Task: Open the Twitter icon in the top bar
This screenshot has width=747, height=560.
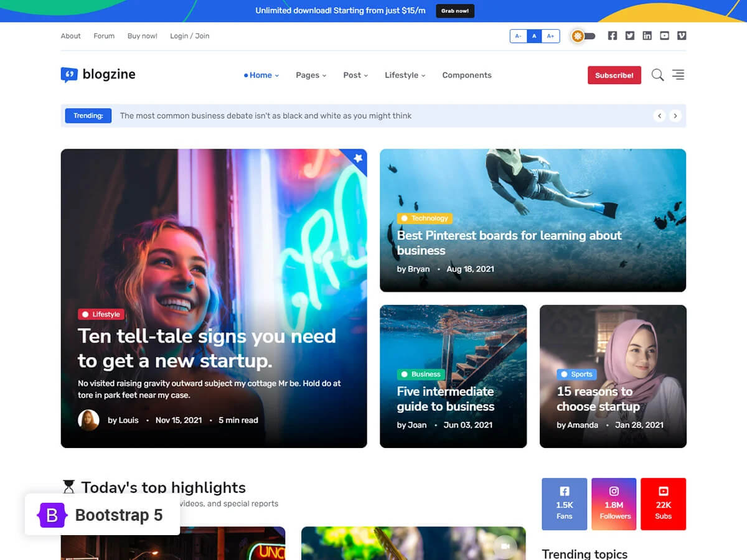Action: coord(629,35)
